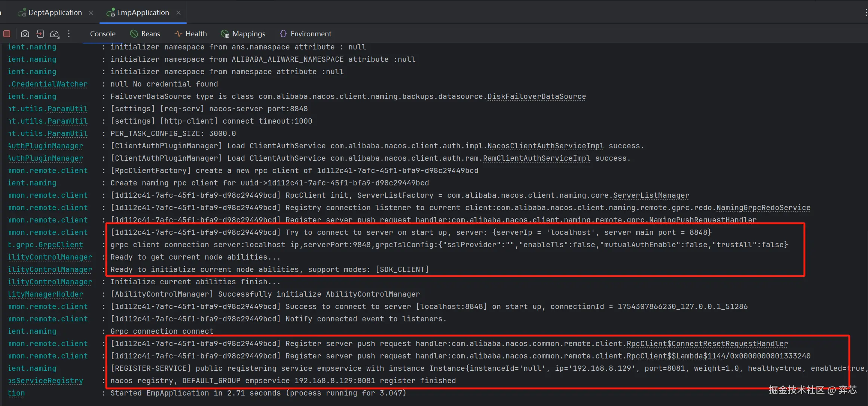Click the thread dump camera icon
Image resolution: width=868 pixels, height=406 pixels.
(25, 34)
